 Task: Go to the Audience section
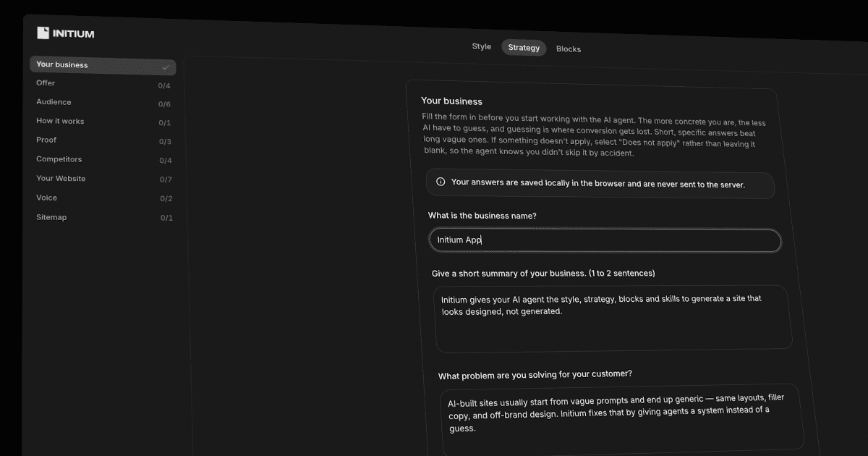tap(103, 103)
